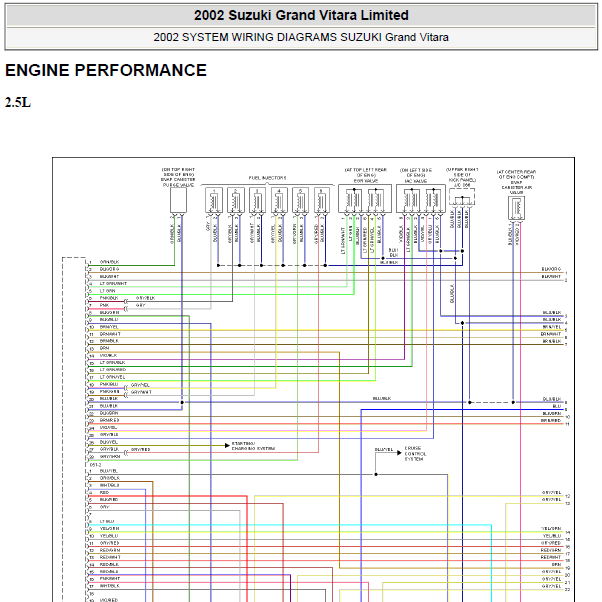Click the '2002 Suzuki Grand Vitara Limited' title

[301, 15]
